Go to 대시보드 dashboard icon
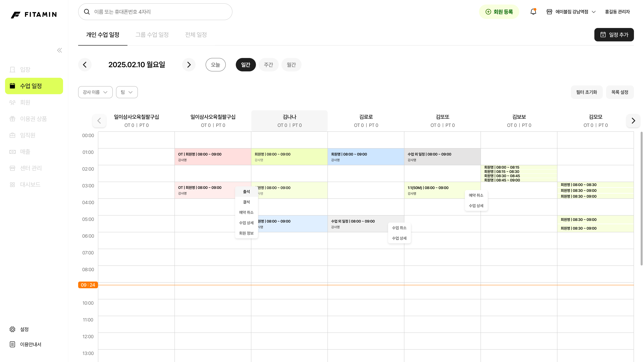The image size is (644, 362). 13,185
